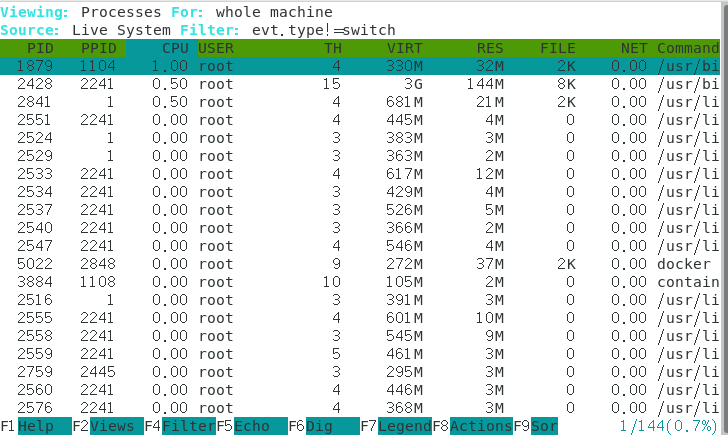
Task: Sort by the FILE column header
Action: [558, 48]
